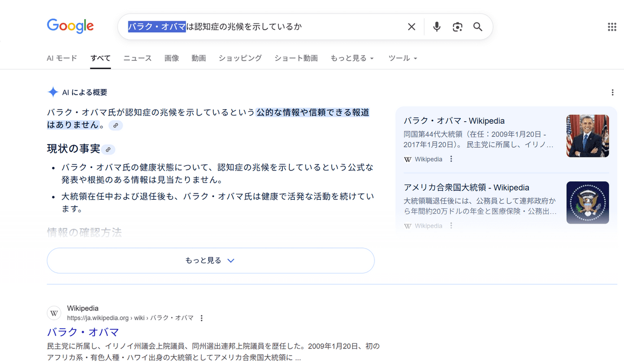The image size is (624, 364).
Task: Click the Obama portrait thumbnail
Action: 587,136
